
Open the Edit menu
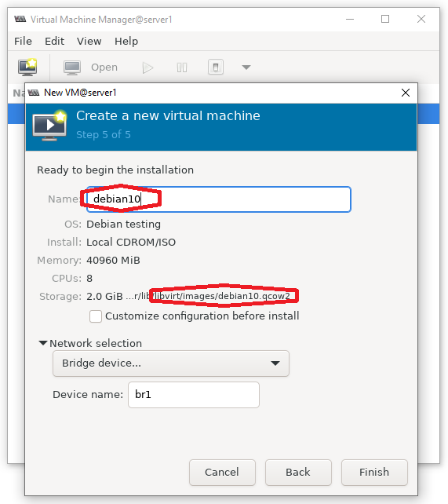pos(54,41)
